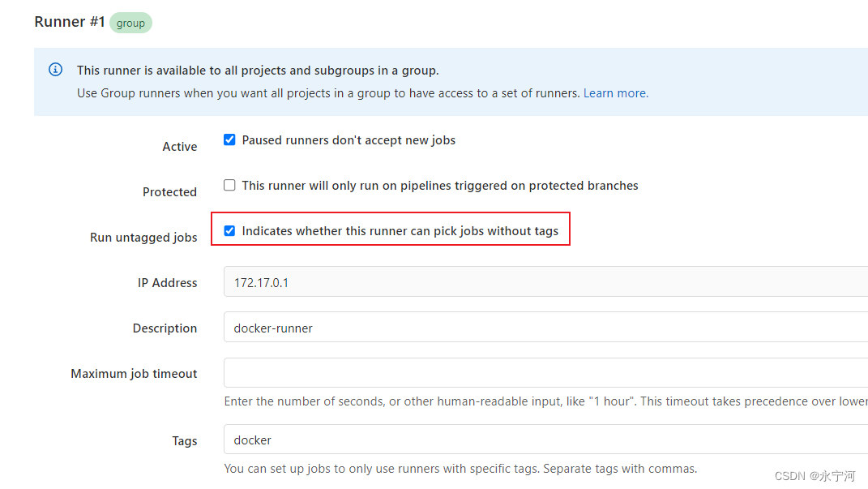The image size is (868, 489).
Task: Click the banner sentence 'This runner is available to all projects'
Action: click(x=258, y=71)
